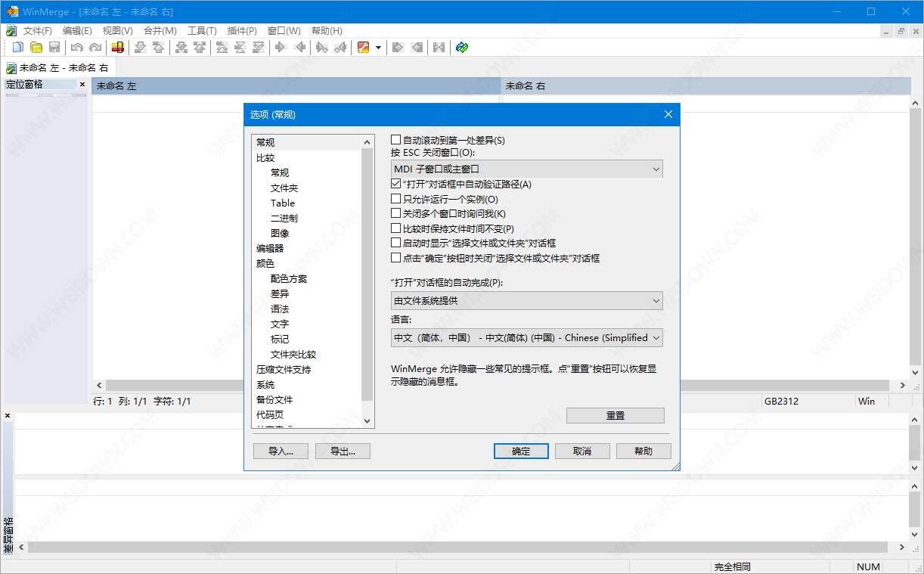Enable 自动滚动到第一处差异 checkbox
Viewport: 924px width, 574px height.
pos(395,140)
